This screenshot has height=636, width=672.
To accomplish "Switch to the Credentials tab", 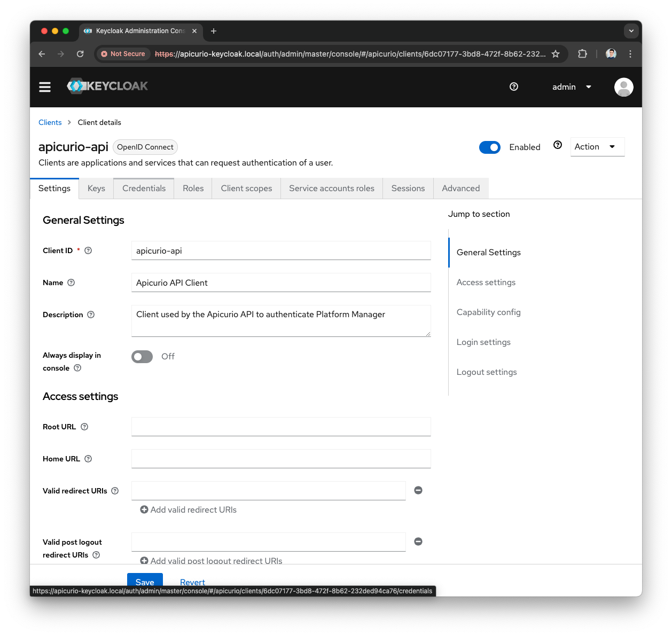I will (144, 188).
